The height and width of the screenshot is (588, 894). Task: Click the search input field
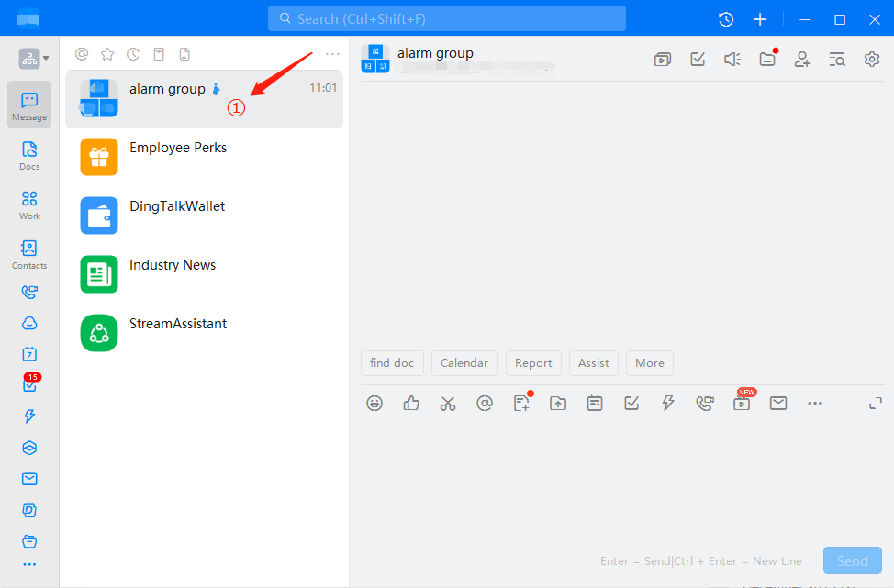pyautogui.click(x=447, y=18)
